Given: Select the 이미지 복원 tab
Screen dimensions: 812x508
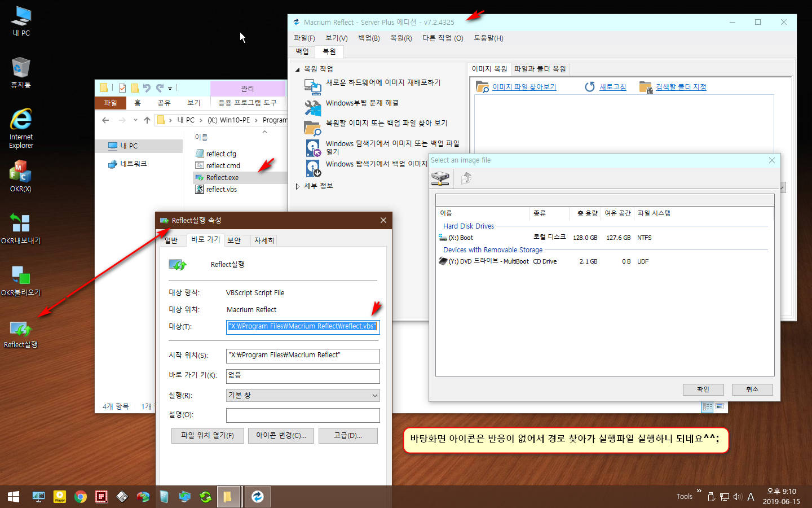Looking at the screenshot, I should (x=489, y=69).
